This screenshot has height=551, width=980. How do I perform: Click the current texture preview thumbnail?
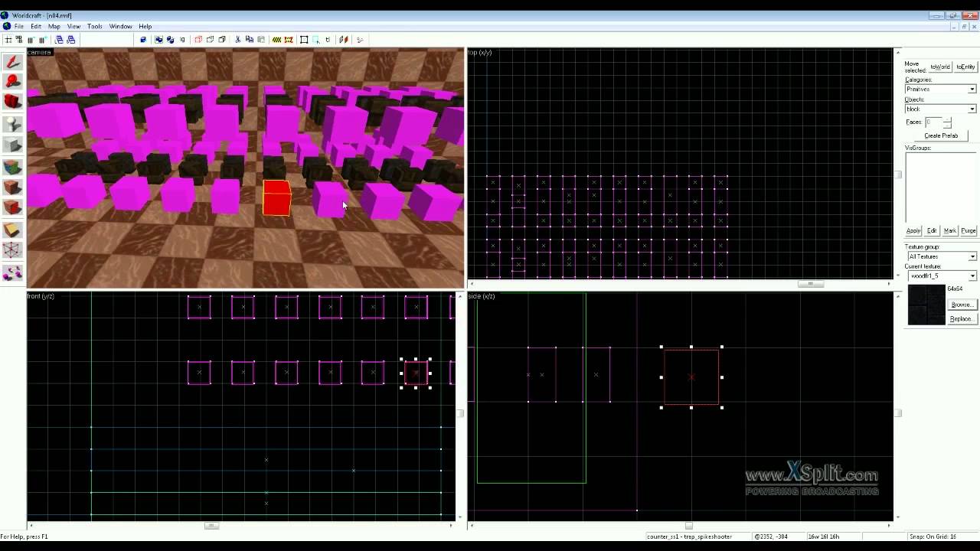[926, 305]
